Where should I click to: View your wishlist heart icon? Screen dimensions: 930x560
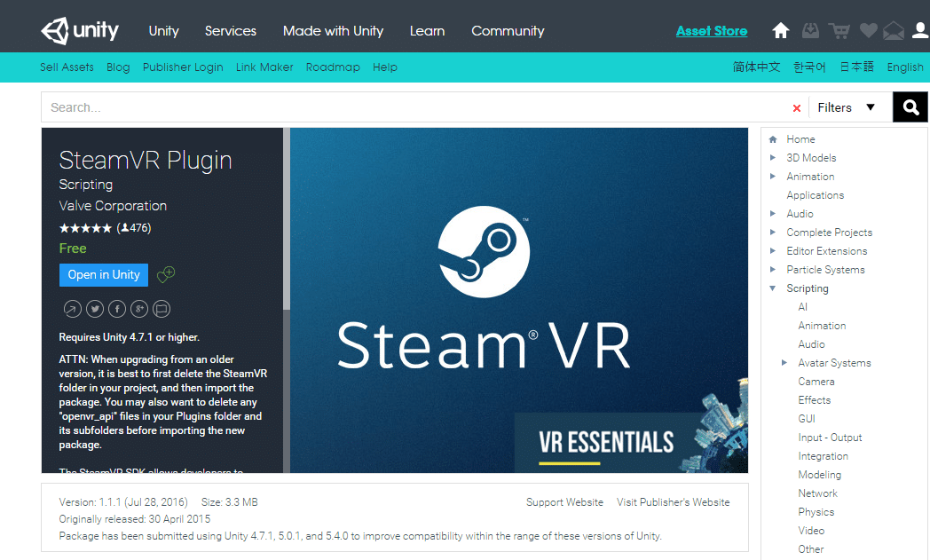point(868,29)
